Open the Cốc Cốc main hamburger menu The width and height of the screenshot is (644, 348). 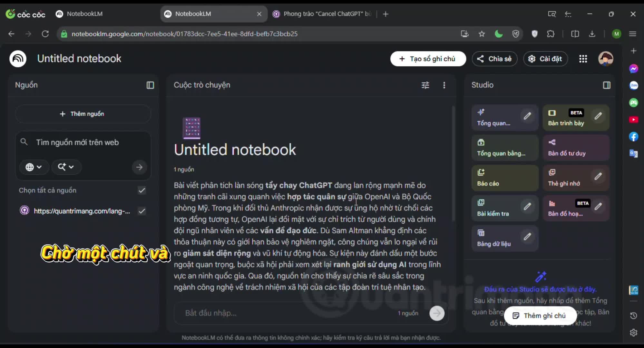tap(633, 34)
